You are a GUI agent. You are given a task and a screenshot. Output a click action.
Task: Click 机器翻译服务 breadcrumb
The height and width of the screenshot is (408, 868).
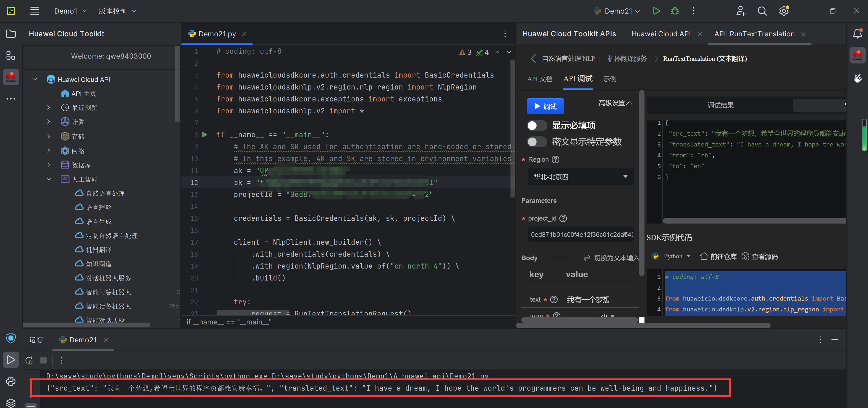coord(627,59)
